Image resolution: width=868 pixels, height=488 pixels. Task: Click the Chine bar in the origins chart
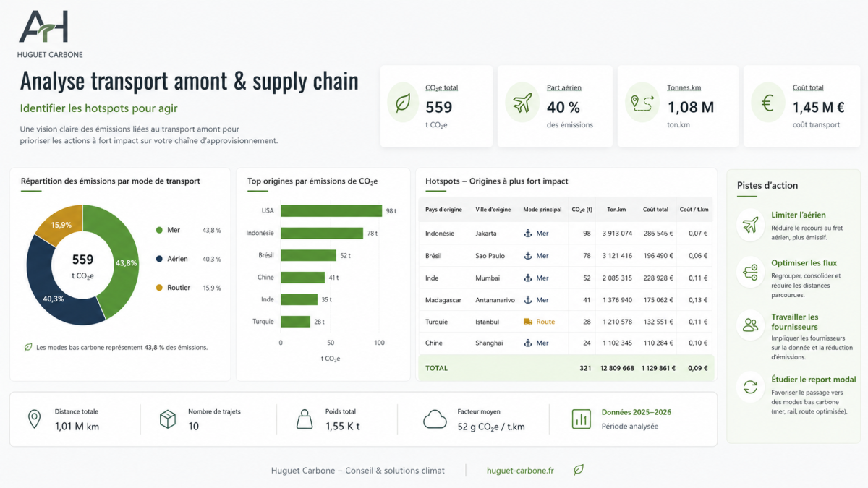(x=302, y=278)
